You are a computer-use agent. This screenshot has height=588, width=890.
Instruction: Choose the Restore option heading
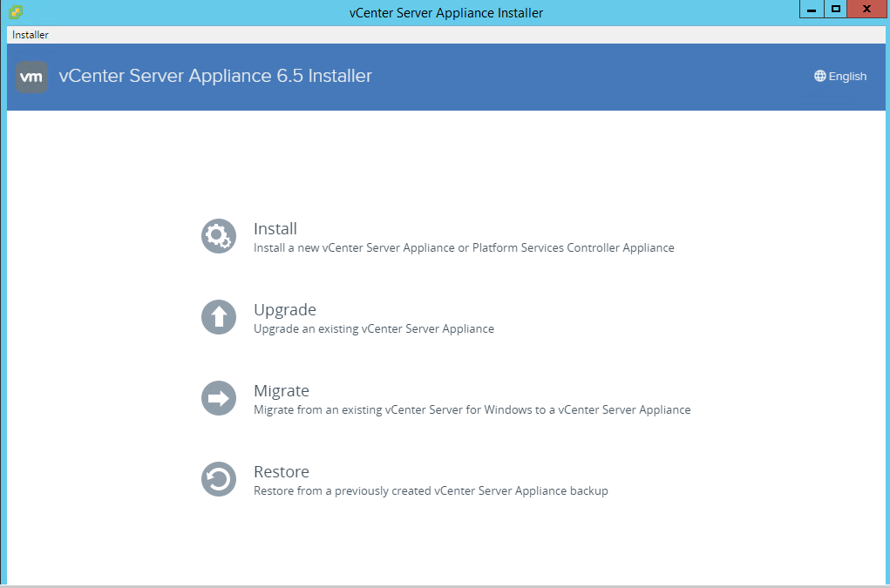coord(282,472)
